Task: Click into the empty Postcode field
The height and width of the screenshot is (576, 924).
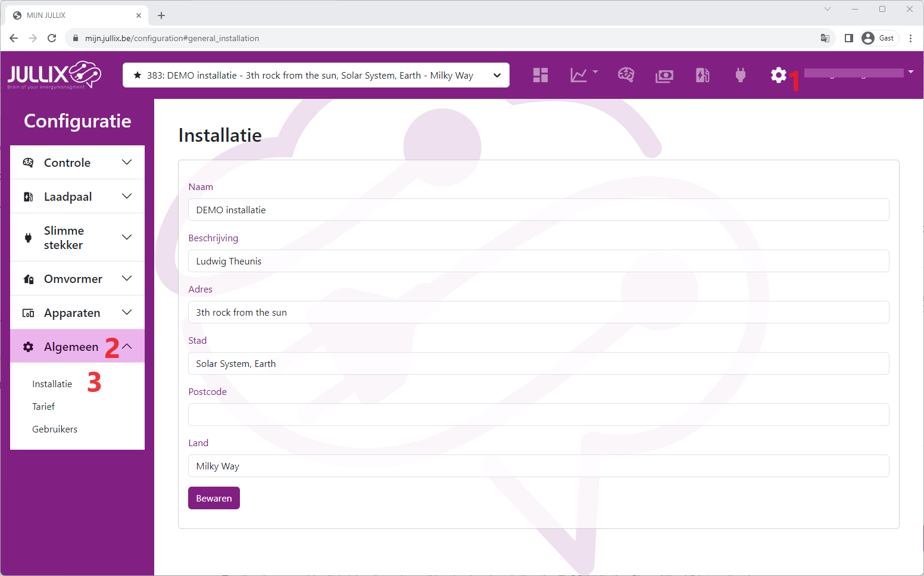Action: pyautogui.click(x=538, y=415)
